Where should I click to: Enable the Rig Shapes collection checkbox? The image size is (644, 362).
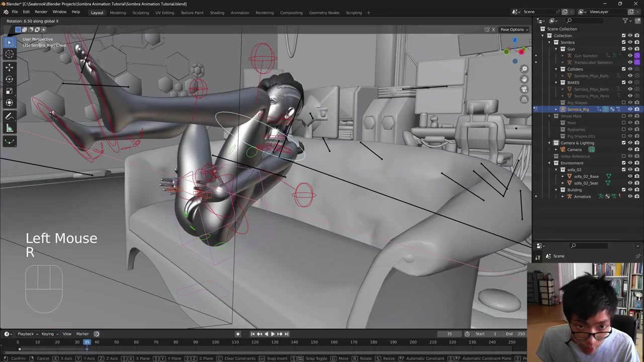(x=624, y=103)
